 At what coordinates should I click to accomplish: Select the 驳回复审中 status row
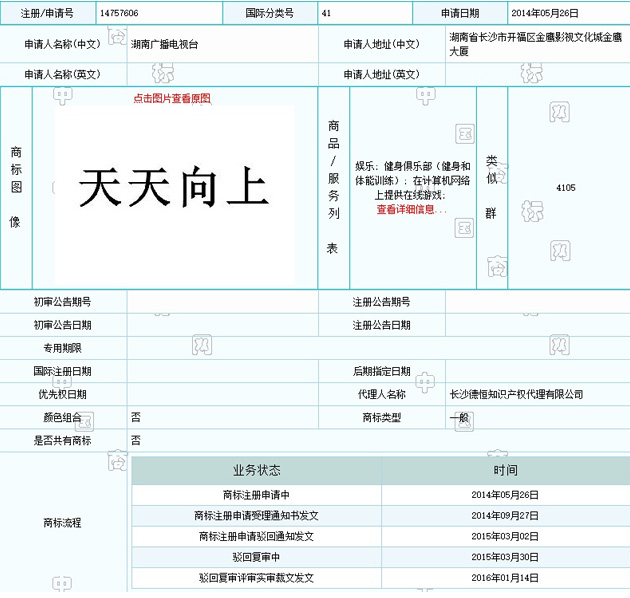[x=256, y=557]
